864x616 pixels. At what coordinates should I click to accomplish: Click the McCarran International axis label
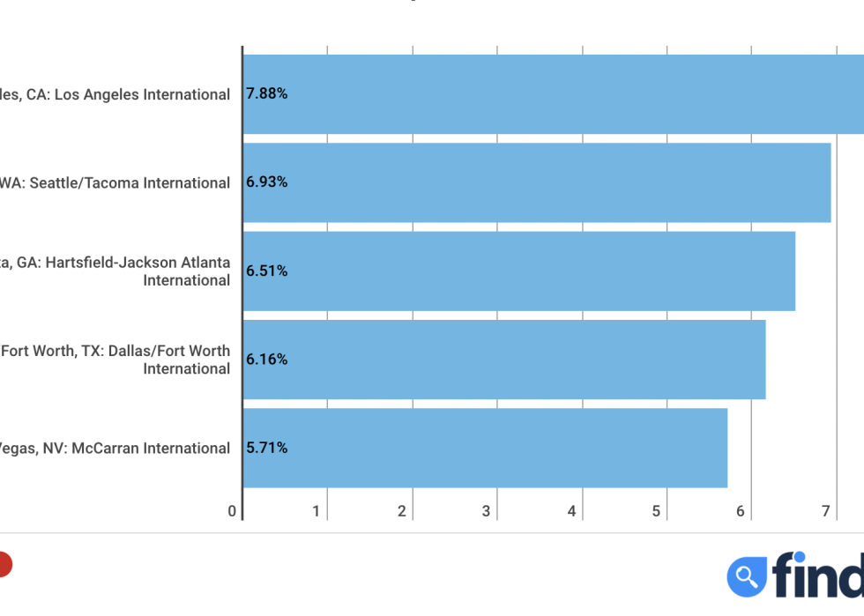[115, 449]
